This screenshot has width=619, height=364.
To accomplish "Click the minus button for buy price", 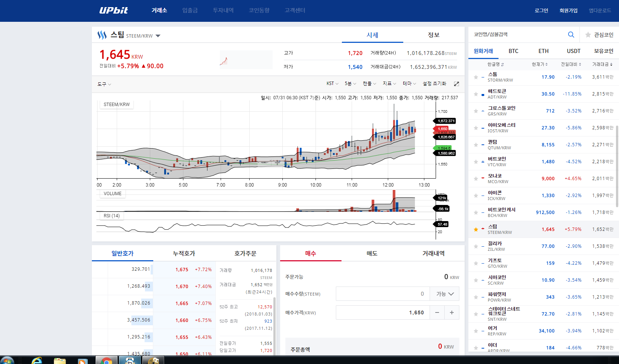I will tap(437, 312).
